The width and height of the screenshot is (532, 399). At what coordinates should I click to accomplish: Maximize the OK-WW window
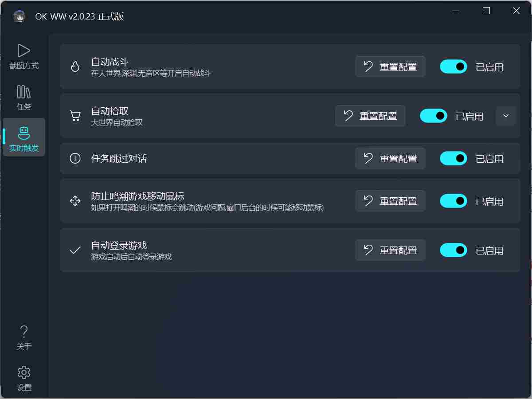click(x=486, y=11)
